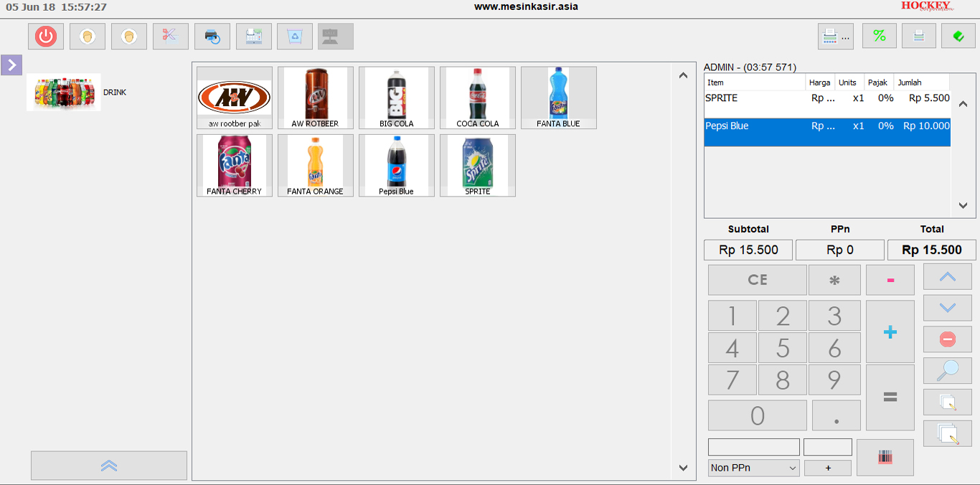Click the red power logout button
This screenshot has width=980, height=485.
pos(46,36)
